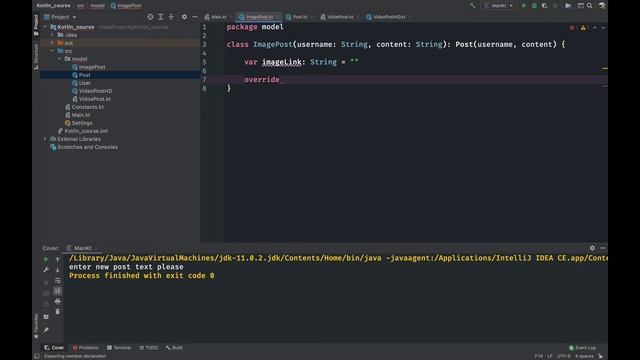Image resolution: width=640 pixels, height=360 pixels.
Task: Click the Print icon in console toolbar
Action: (58, 301)
